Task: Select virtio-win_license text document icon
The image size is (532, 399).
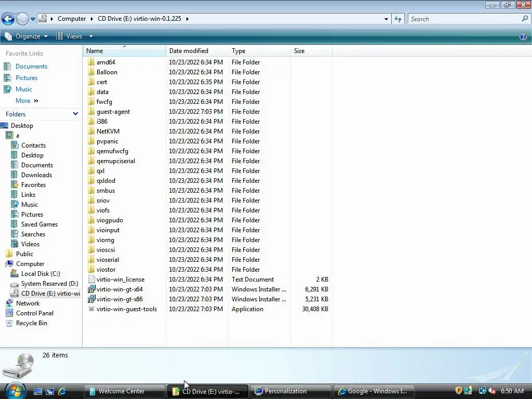Action: point(91,279)
